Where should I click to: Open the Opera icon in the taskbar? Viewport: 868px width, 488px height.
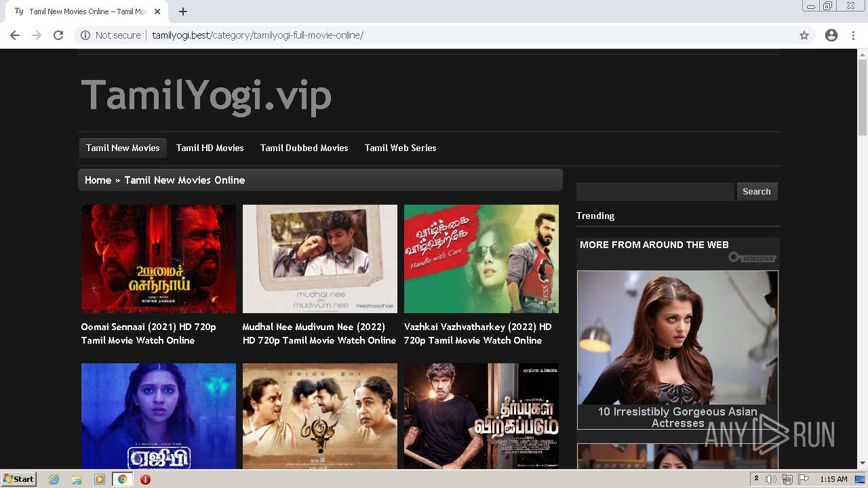click(x=145, y=479)
